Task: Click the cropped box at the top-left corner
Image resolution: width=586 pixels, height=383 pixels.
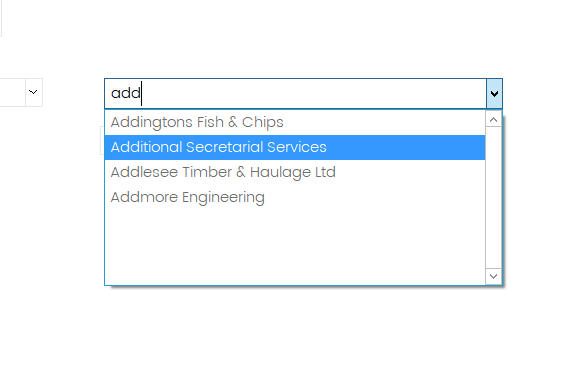Action: 1,18
